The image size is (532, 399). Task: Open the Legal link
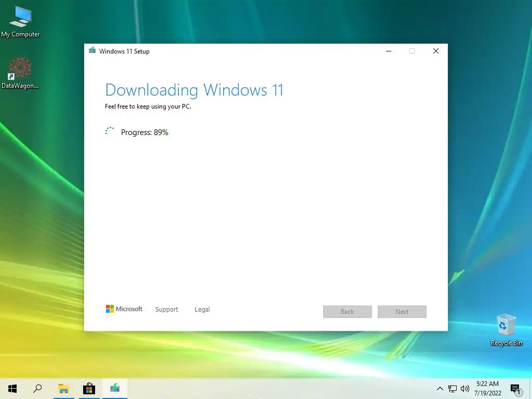202,310
